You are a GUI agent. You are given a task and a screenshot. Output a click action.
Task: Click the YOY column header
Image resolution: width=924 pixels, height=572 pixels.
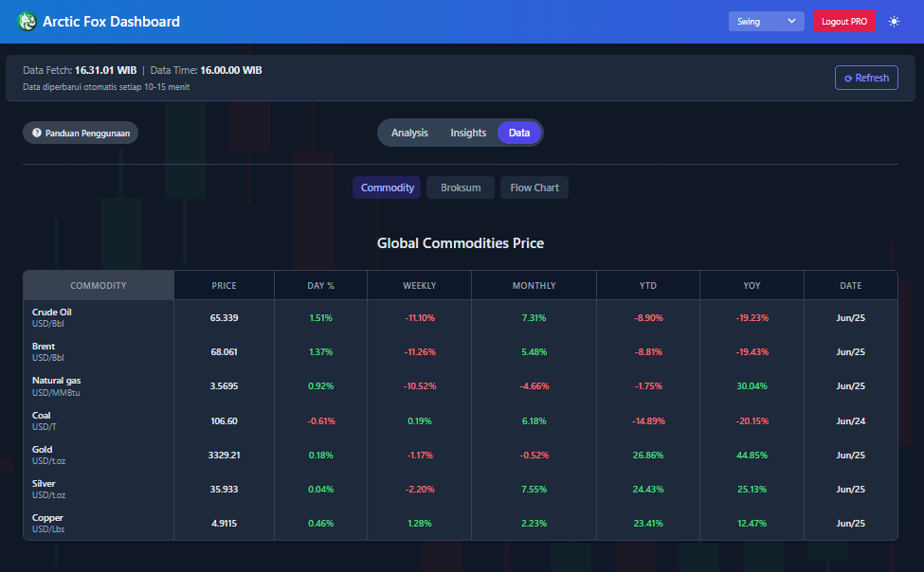point(752,285)
